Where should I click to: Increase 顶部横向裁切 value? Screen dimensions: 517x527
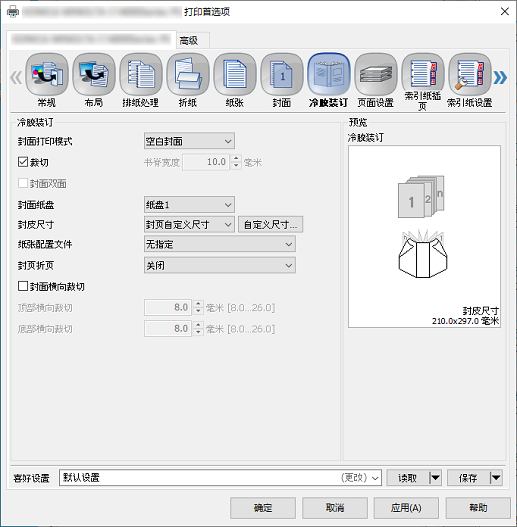click(x=198, y=303)
